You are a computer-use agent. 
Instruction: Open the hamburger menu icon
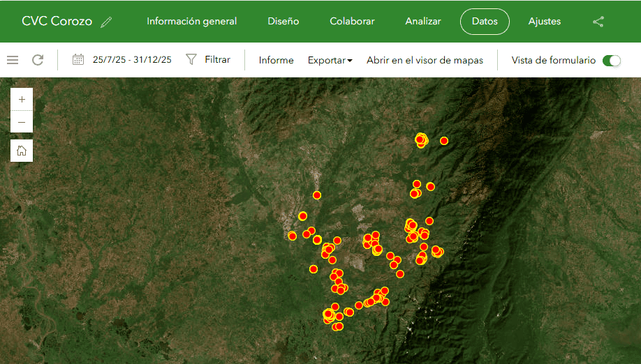click(13, 60)
